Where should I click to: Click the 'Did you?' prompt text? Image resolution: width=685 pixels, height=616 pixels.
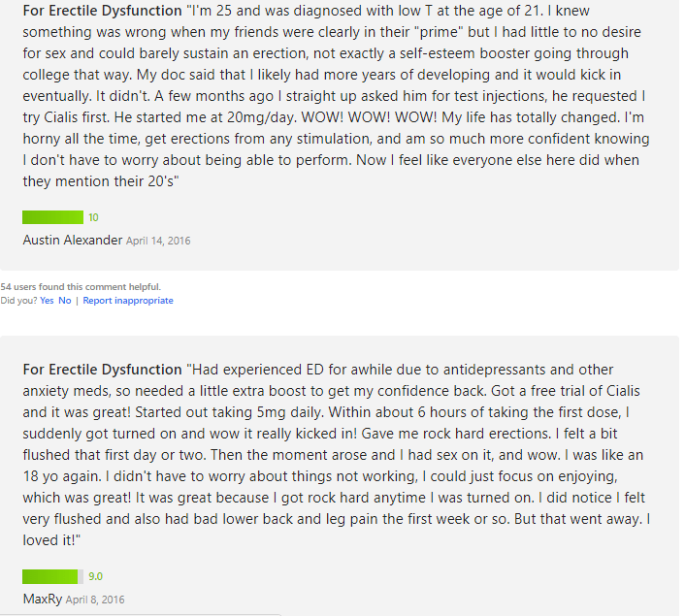(18, 301)
